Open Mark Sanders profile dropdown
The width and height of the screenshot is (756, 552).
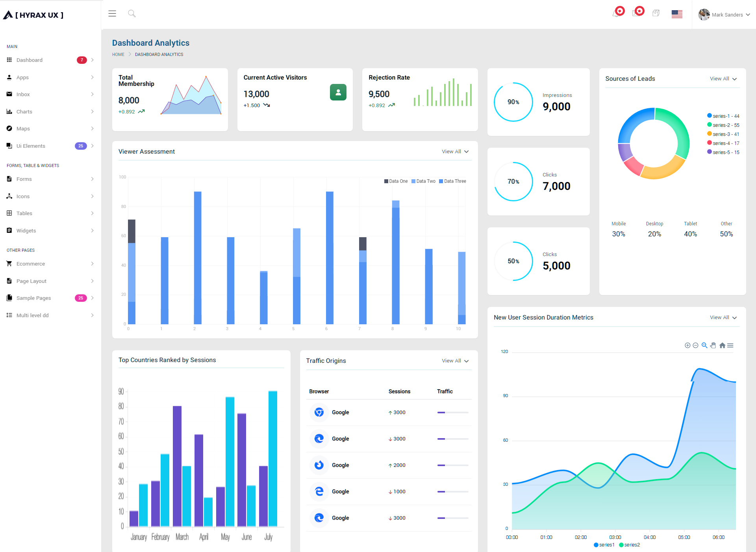(x=724, y=15)
